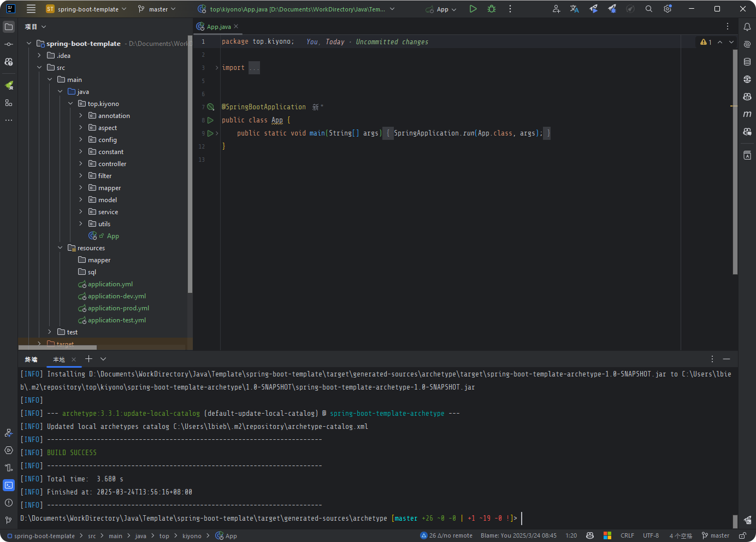Click line:column 1:20 status entry
756x542 pixels.
click(571, 536)
